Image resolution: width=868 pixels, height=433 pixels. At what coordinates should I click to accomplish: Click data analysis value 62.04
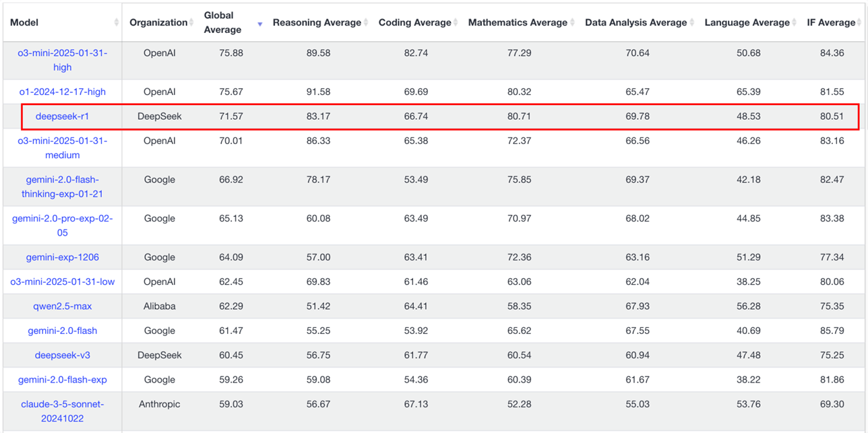[638, 281]
